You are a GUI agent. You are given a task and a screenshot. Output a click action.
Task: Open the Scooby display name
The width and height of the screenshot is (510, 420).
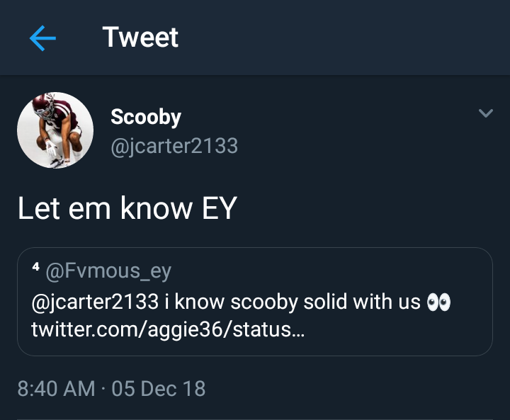(x=146, y=118)
